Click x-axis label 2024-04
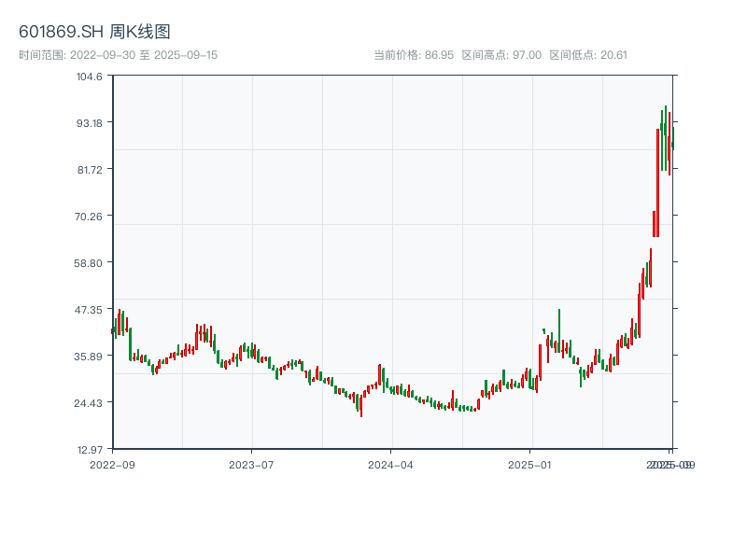 tap(390, 465)
